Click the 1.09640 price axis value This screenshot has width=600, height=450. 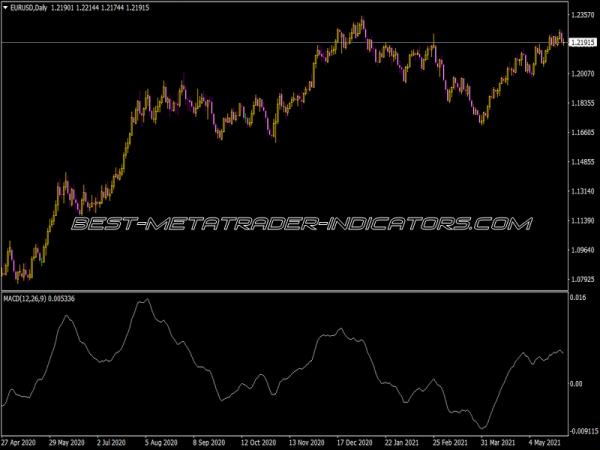click(583, 250)
